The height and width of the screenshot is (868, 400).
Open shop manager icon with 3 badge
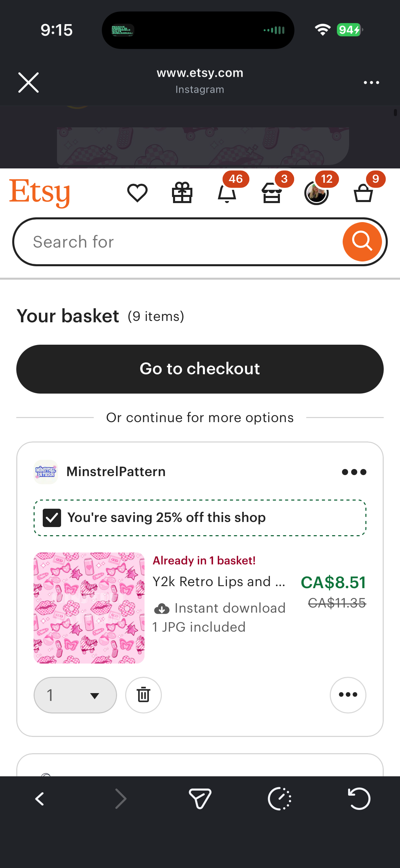(272, 193)
